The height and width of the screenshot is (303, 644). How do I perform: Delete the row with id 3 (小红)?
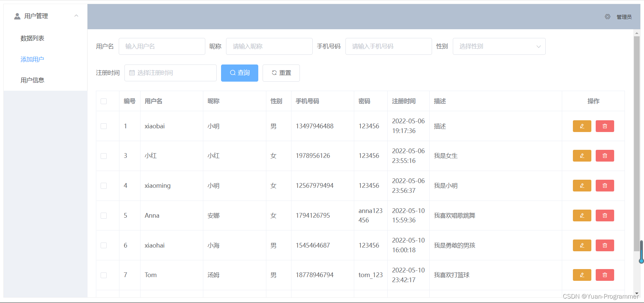pyautogui.click(x=605, y=156)
